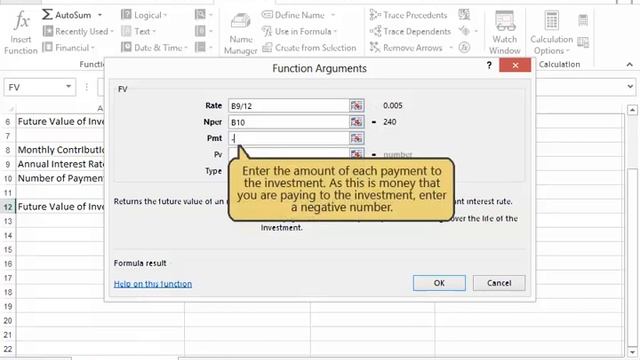The image size is (640, 360).
Task: Close the Function Arguments dialog
Action: click(x=515, y=65)
